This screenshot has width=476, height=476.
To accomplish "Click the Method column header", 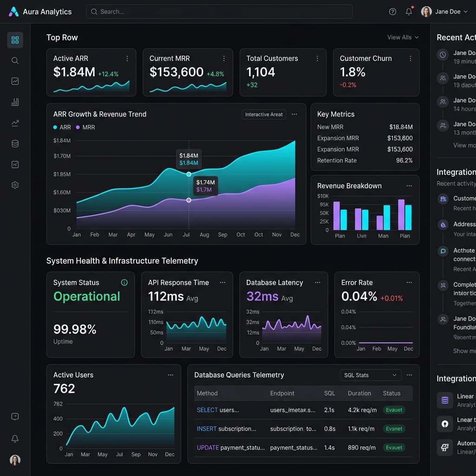I will 207,393.
